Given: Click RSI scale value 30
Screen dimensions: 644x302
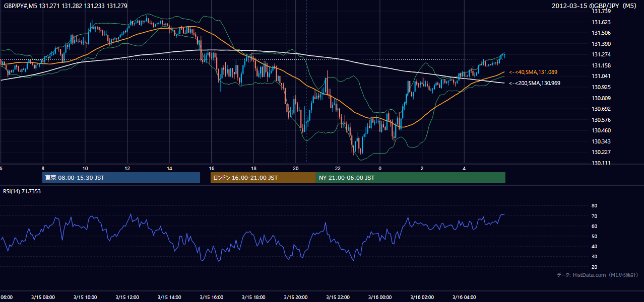Looking at the screenshot, I should pyautogui.click(x=594, y=257).
